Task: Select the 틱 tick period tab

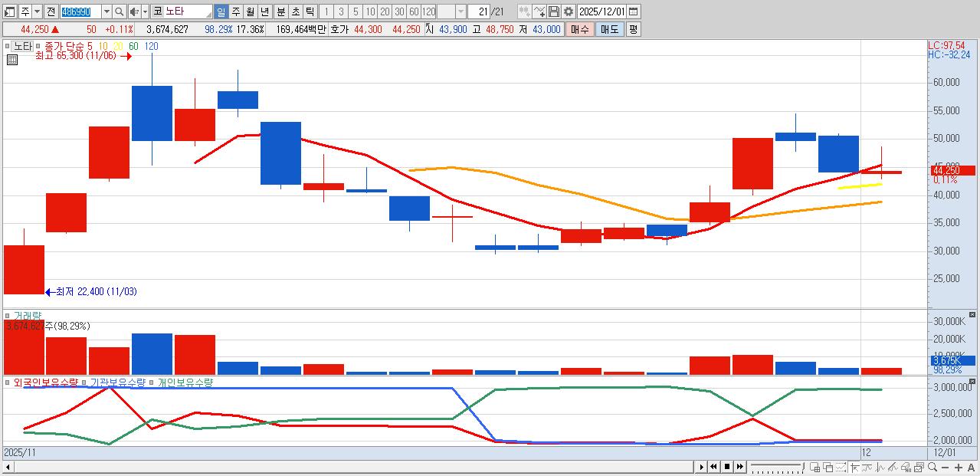Action: click(x=310, y=11)
